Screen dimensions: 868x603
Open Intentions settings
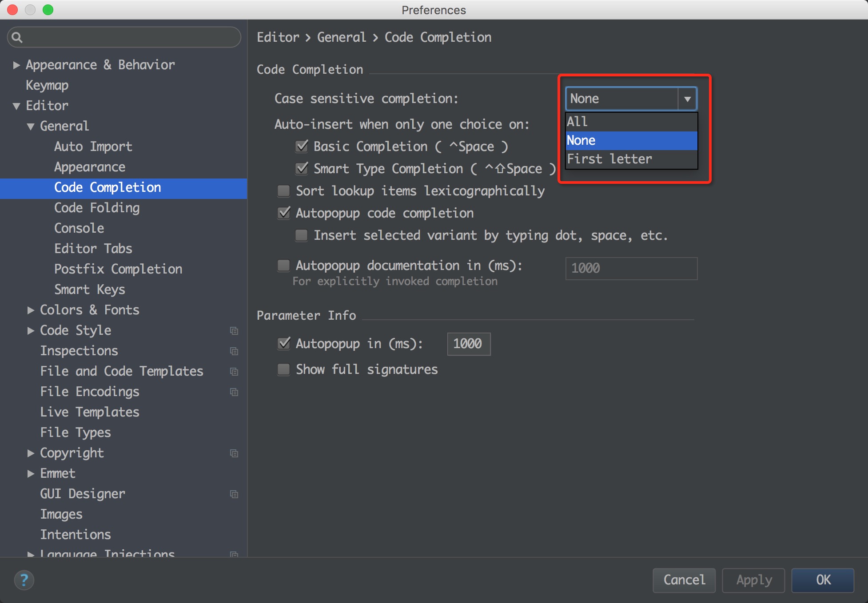[76, 535]
